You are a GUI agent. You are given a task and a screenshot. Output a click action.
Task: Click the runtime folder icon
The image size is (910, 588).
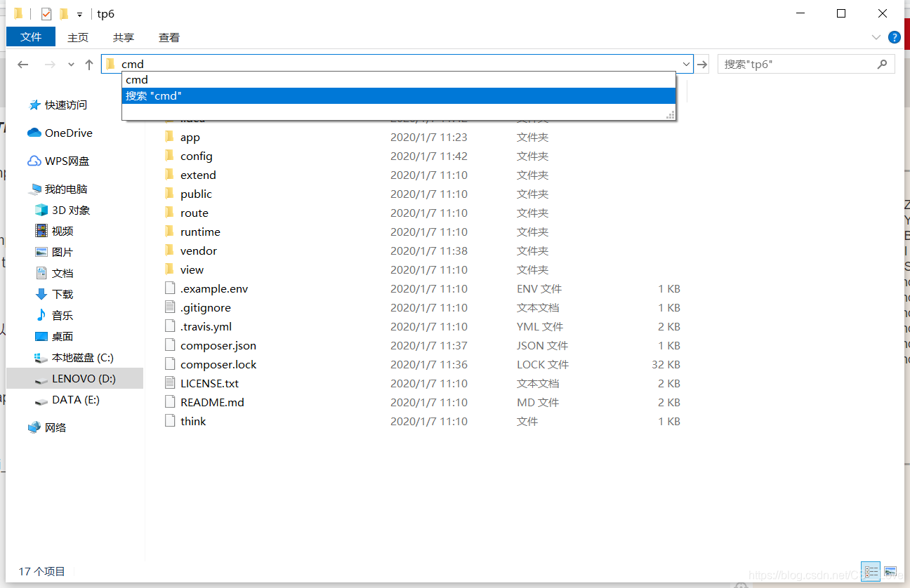169,232
